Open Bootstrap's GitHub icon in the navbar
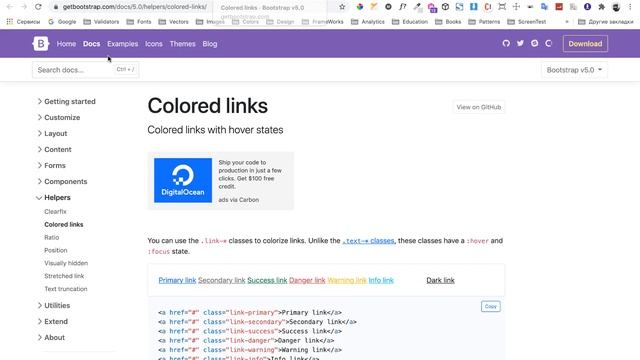 pyautogui.click(x=506, y=43)
